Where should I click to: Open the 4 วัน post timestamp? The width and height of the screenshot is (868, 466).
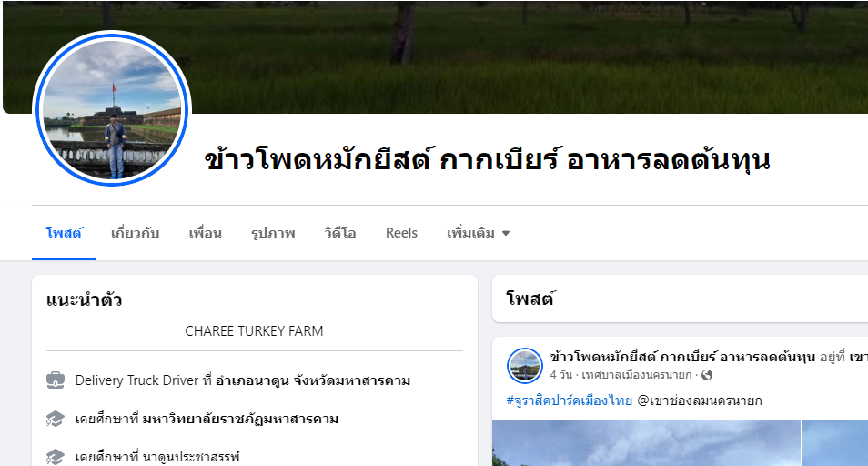point(560,375)
